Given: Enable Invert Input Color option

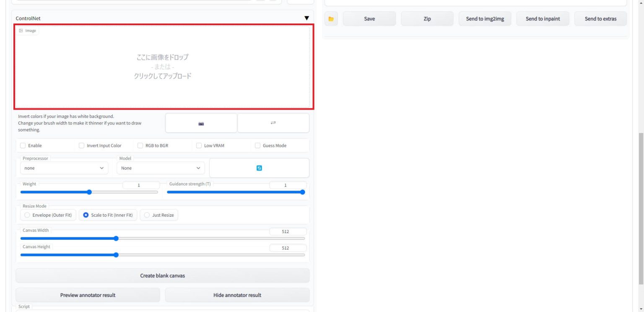Looking at the screenshot, I should (82, 146).
